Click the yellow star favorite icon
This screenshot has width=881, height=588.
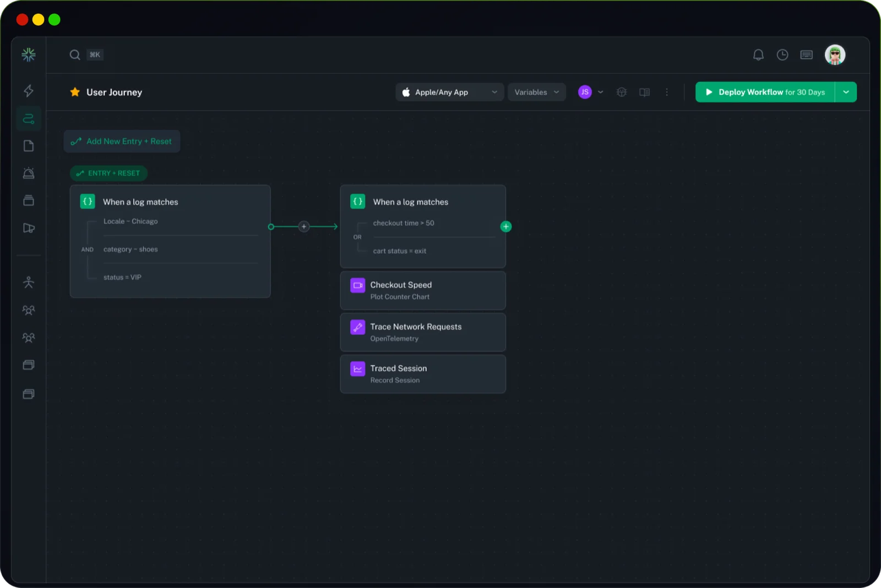tap(75, 92)
